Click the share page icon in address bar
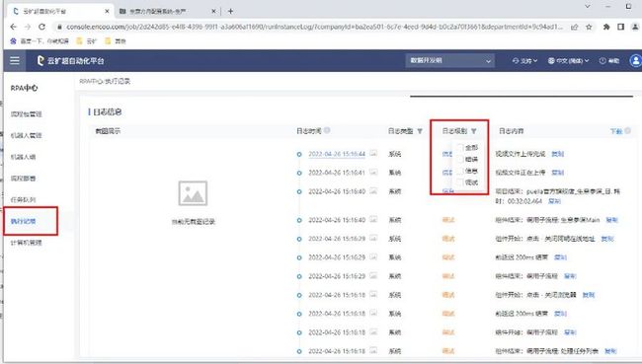The image size is (642, 364). click(575, 27)
